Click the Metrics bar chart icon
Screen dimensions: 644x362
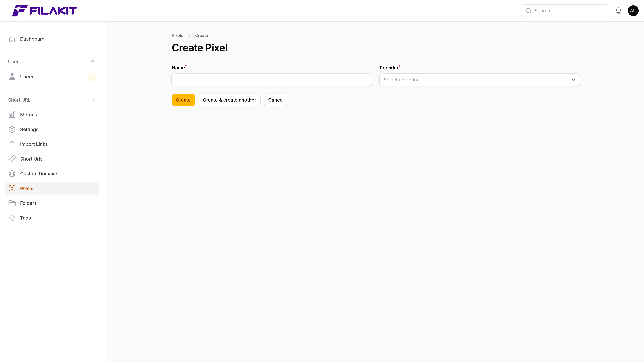[x=12, y=115]
